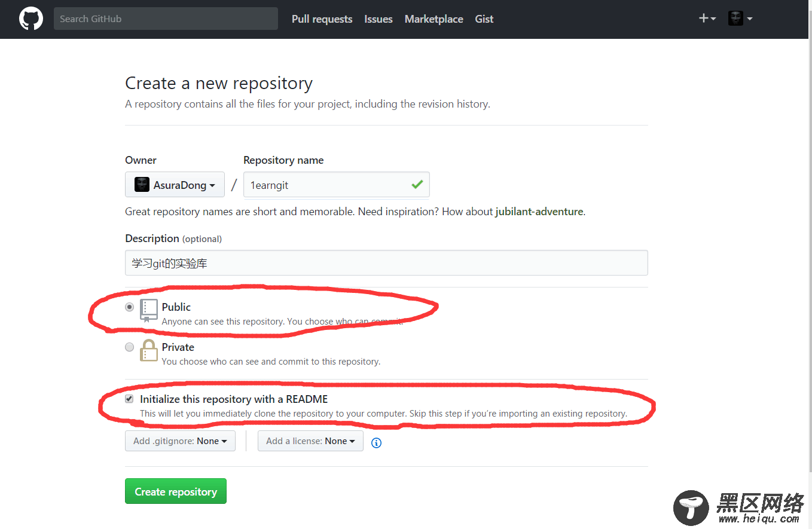The height and width of the screenshot is (529, 812).
Task: Open the user avatar menu
Action: (x=740, y=19)
